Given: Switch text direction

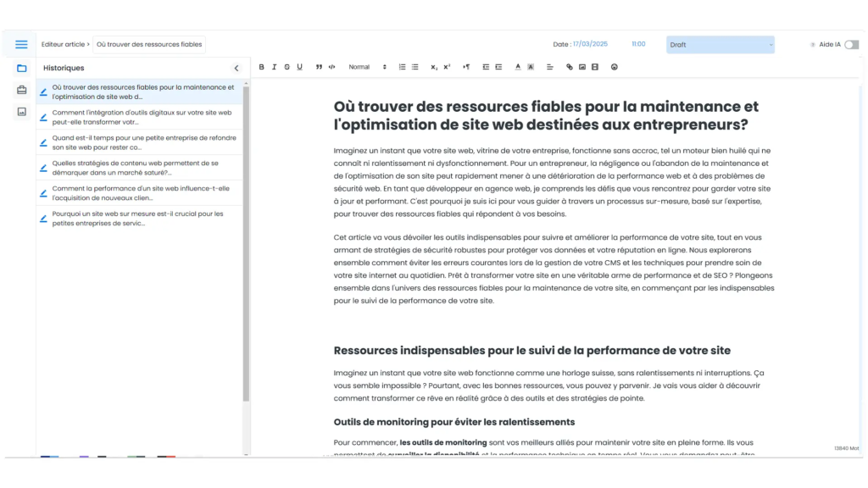Looking at the screenshot, I should tap(466, 67).
